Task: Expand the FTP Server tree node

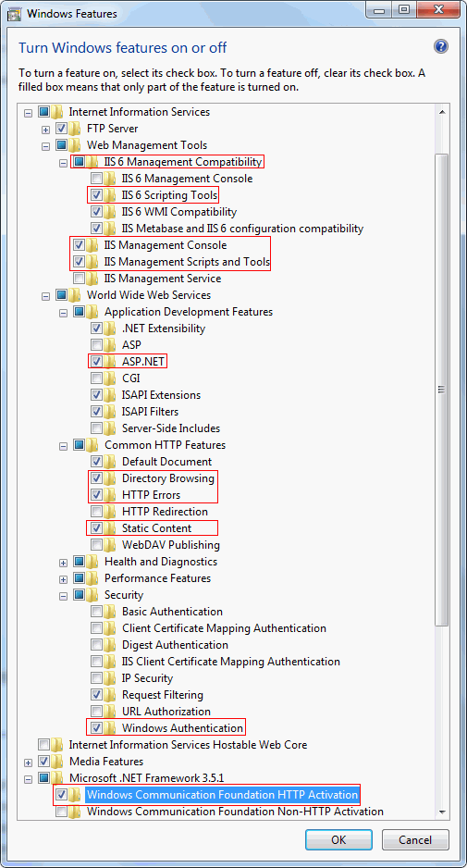Action: pos(45,129)
